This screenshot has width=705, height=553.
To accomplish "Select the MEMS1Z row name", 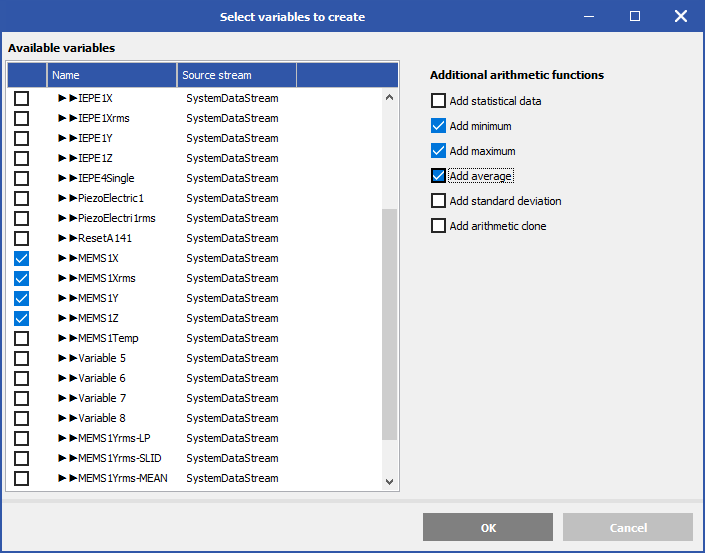I will pos(98,318).
